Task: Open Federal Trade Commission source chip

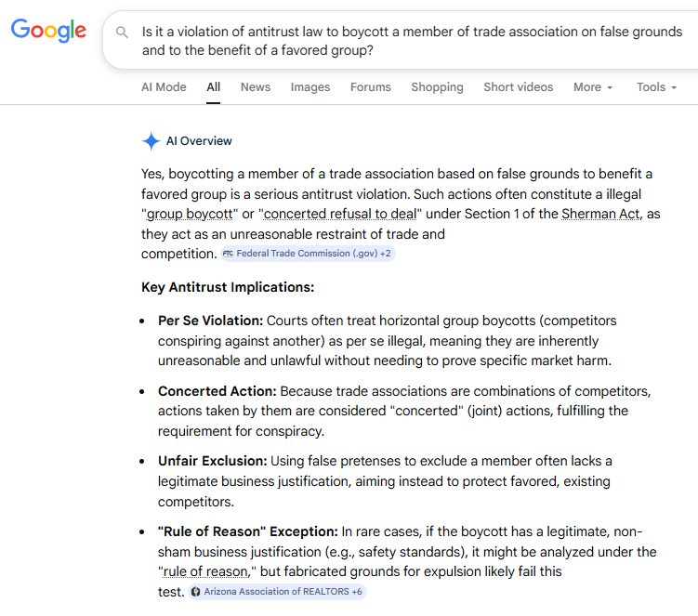Action: click(x=307, y=254)
